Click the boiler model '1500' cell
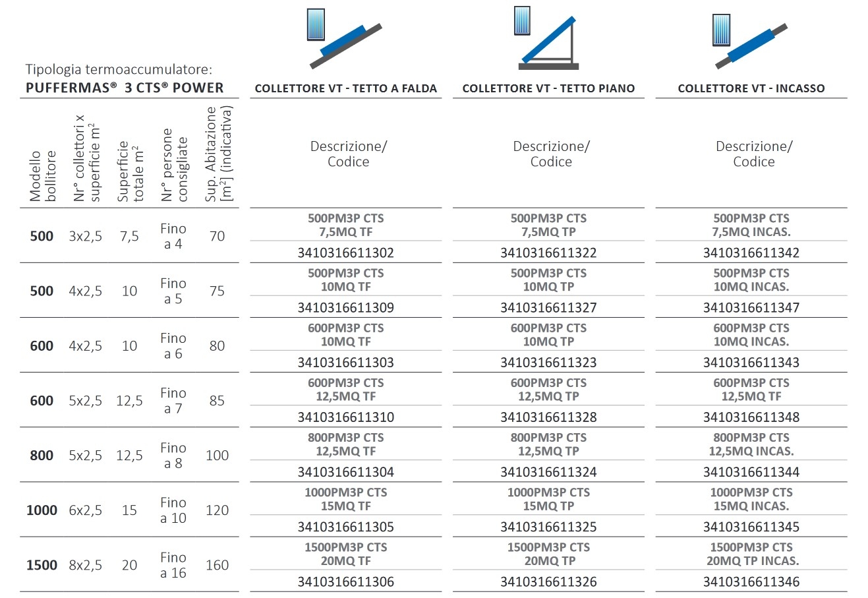Image resolution: width=868 pixels, height=598 pixels. coord(42,565)
